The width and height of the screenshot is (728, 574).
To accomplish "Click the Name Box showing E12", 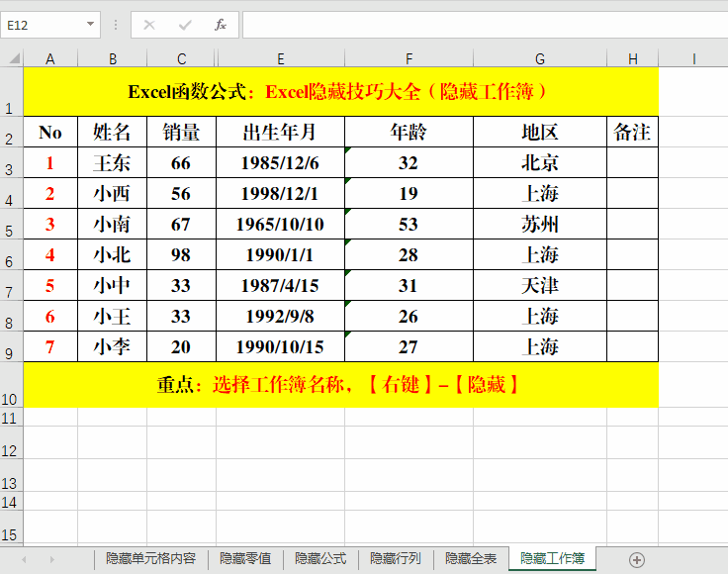I will pyautogui.click(x=45, y=25).
